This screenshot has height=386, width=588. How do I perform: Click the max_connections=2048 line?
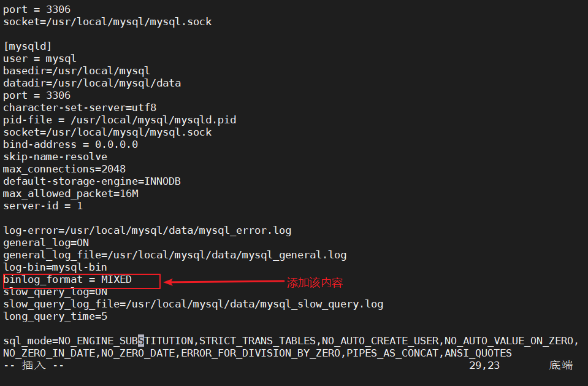64,169
